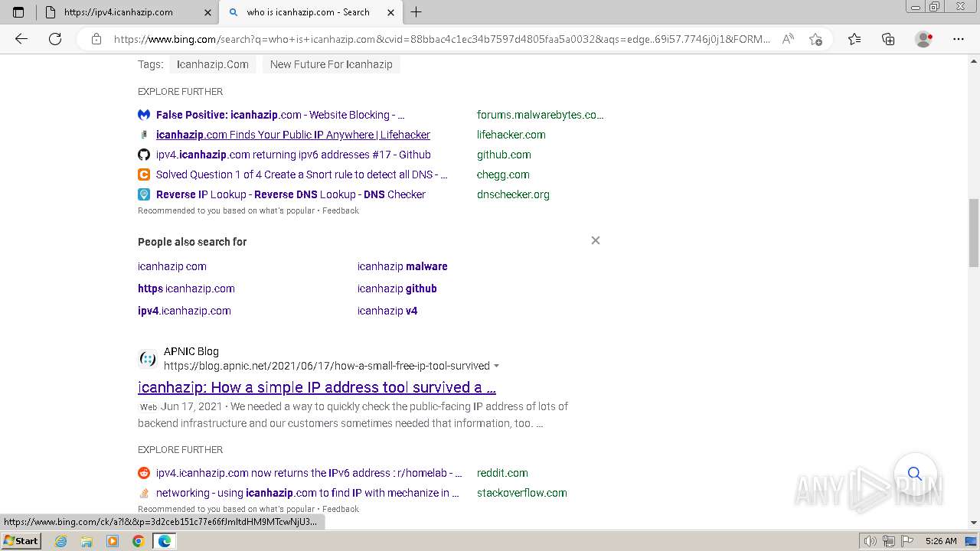
Task: Open Solved Question 1 of 4 Snort rule link
Action: pyautogui.click(x=302, y=174)
